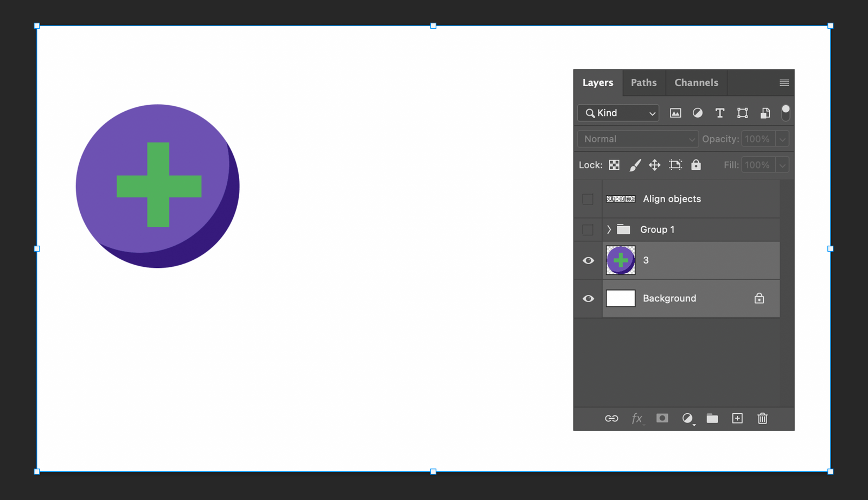The height and width of the screenshot is (500, 868).
Task: Delete the selected layer
Action: (762, 418)
